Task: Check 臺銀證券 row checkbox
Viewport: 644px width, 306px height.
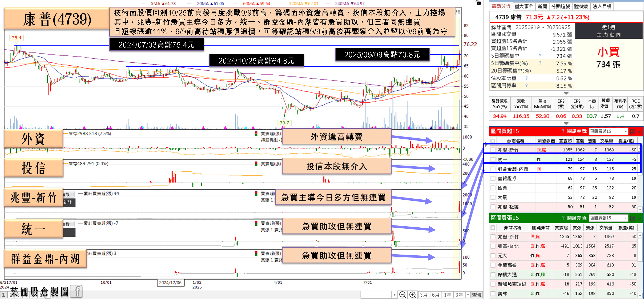Action: (x=493, y=178)
